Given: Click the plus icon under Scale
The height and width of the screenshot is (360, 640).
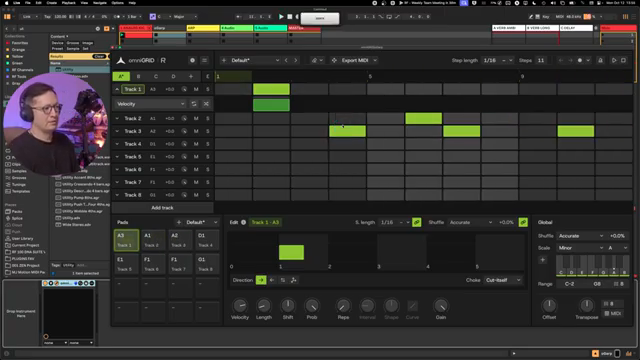Looking at the screenshot, I should tap(542, 260).
